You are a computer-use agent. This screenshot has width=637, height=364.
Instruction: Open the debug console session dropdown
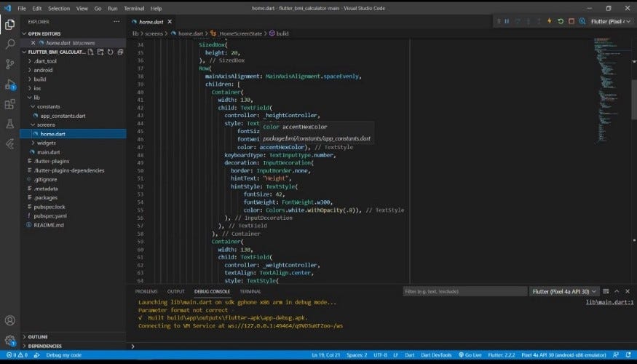pos(564,291)
